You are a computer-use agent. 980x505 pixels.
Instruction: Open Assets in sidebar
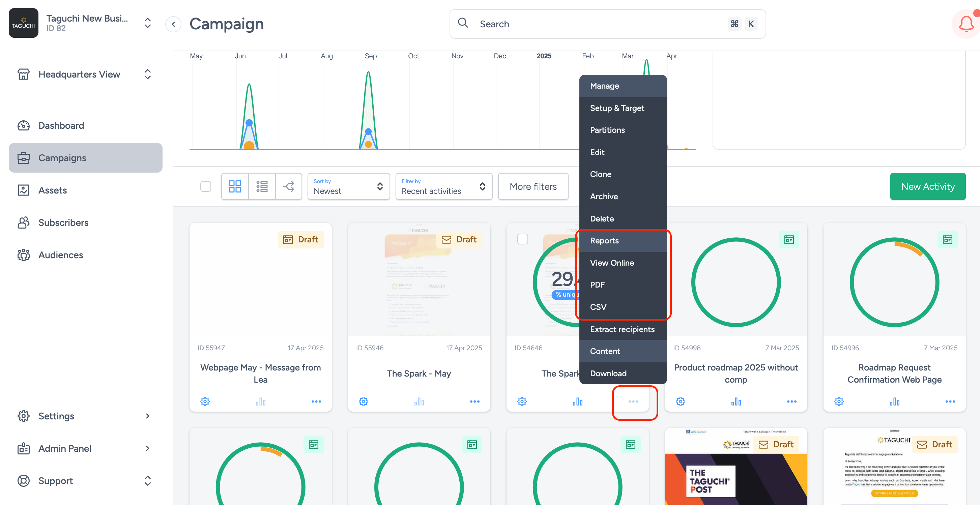coord(85,190)
